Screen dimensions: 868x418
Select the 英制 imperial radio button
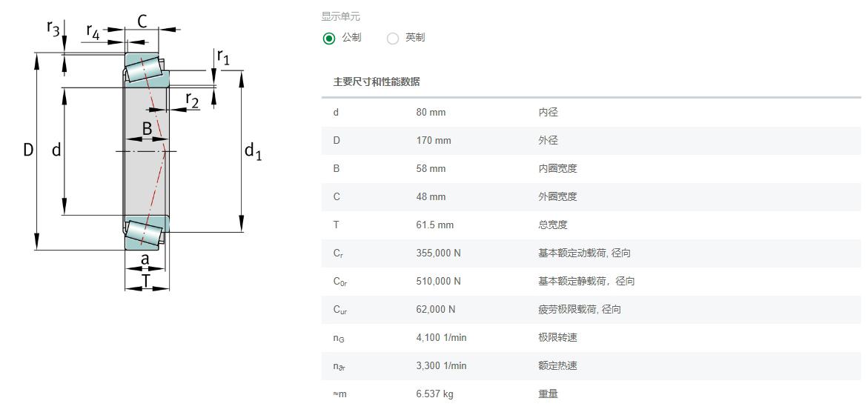392,39
